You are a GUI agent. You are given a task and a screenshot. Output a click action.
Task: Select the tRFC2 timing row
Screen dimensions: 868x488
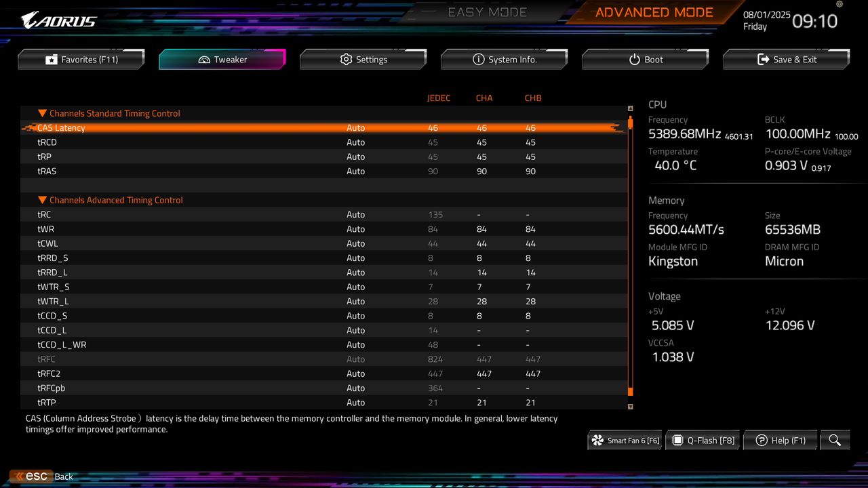coord(324,373)
